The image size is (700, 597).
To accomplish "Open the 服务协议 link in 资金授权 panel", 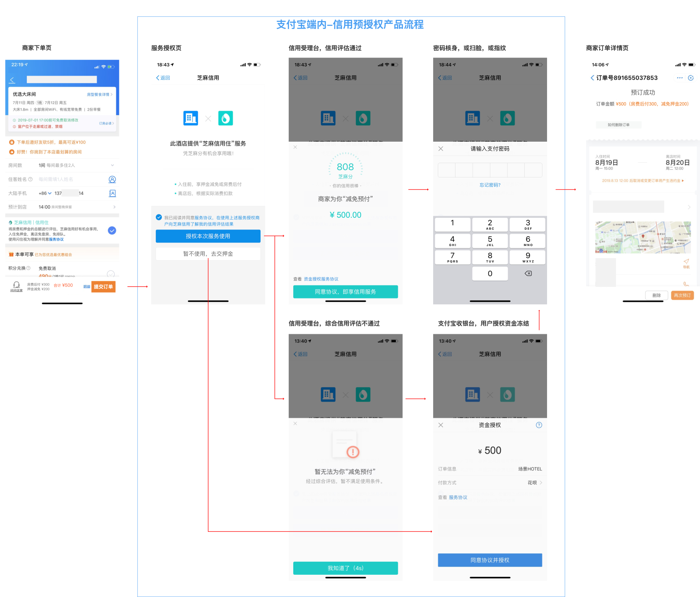I will pos(458,497).
